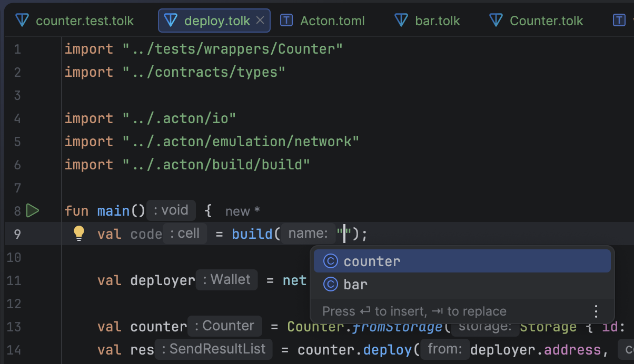Choose the counter completion suggestion
Viewport: 634px width, 364px height.
click(372, 261)
